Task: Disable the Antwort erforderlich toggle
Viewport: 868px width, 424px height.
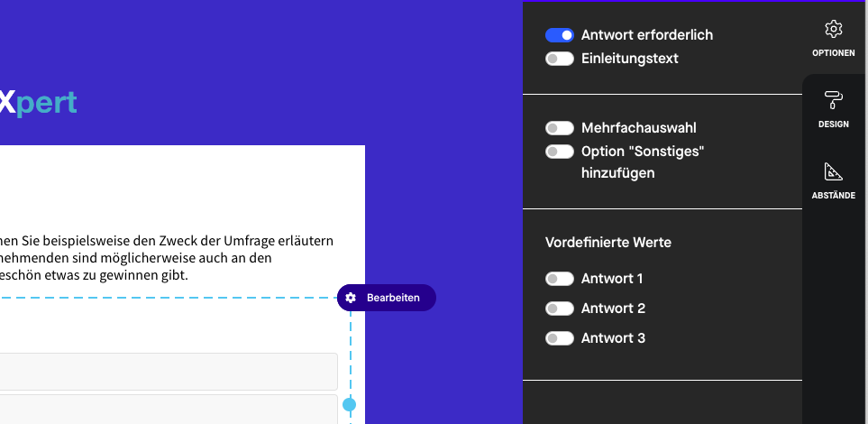Action: point(560,35)
